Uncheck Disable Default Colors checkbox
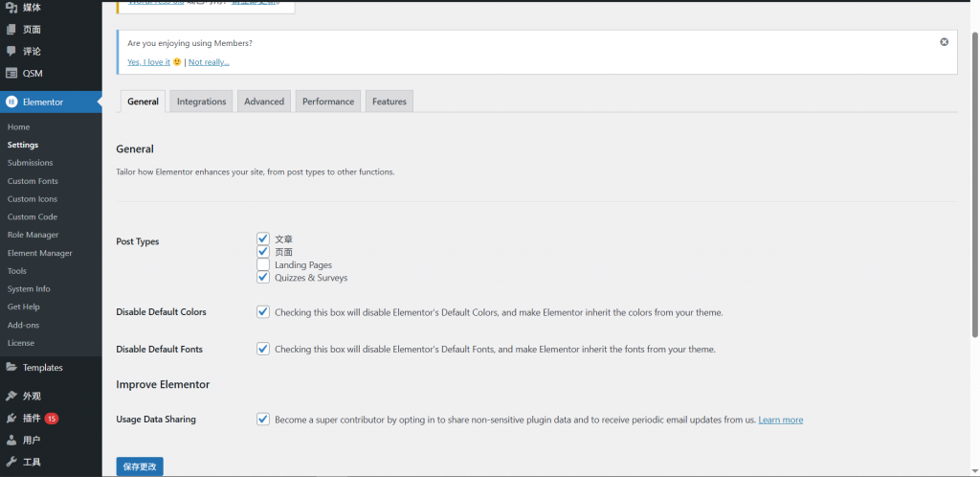 pos(263,311)
